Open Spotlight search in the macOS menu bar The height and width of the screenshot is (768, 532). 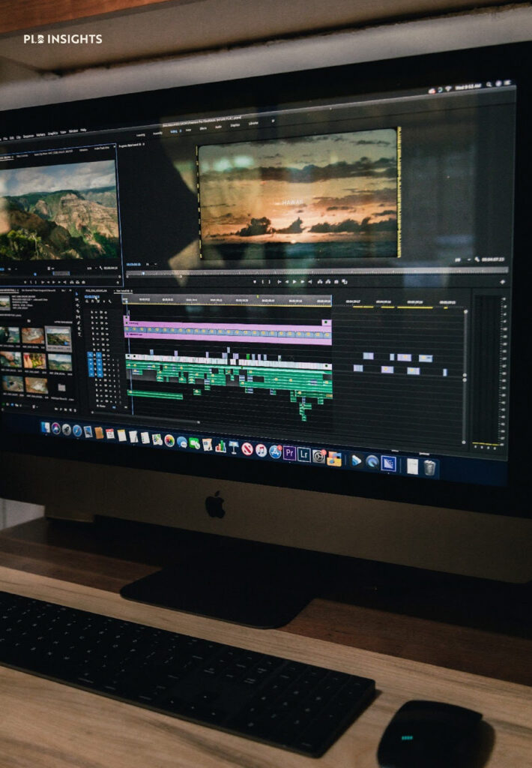tap(489, 85)
